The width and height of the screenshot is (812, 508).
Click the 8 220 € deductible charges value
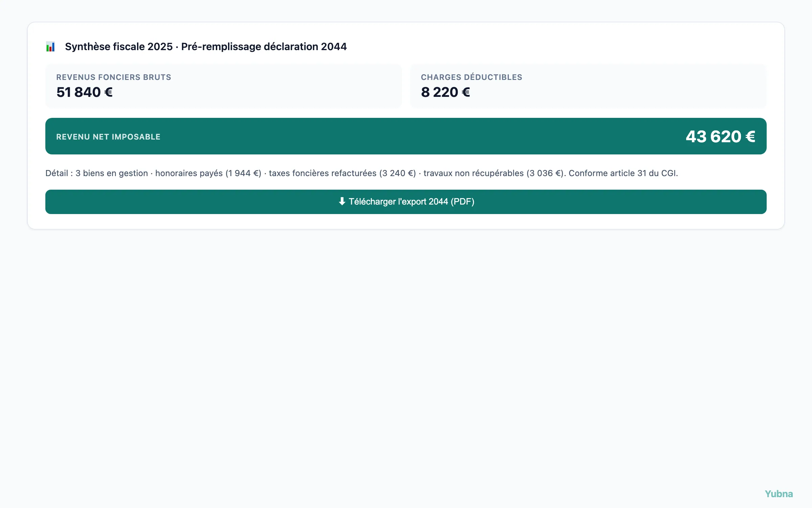click(446, 92)
